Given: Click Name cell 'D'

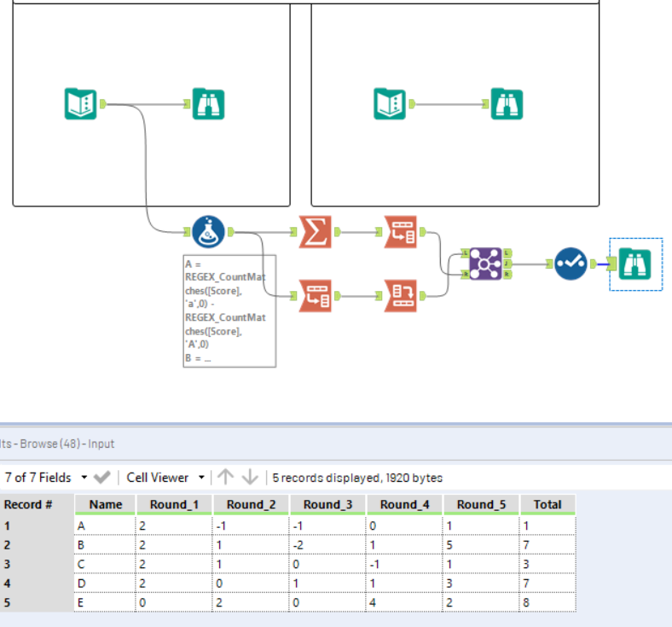Looking at the screenshot, I should click(106, 583).
